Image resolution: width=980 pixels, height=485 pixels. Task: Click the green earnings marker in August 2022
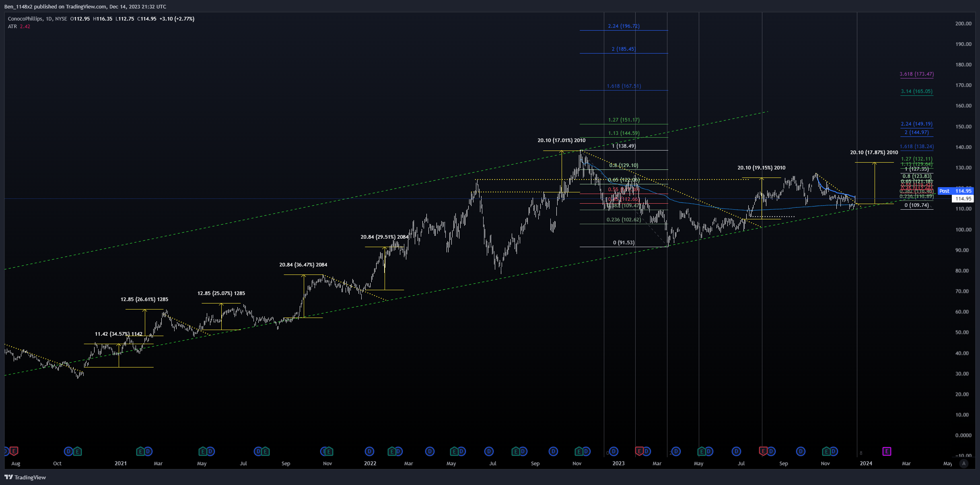click(x=515, y=451)
